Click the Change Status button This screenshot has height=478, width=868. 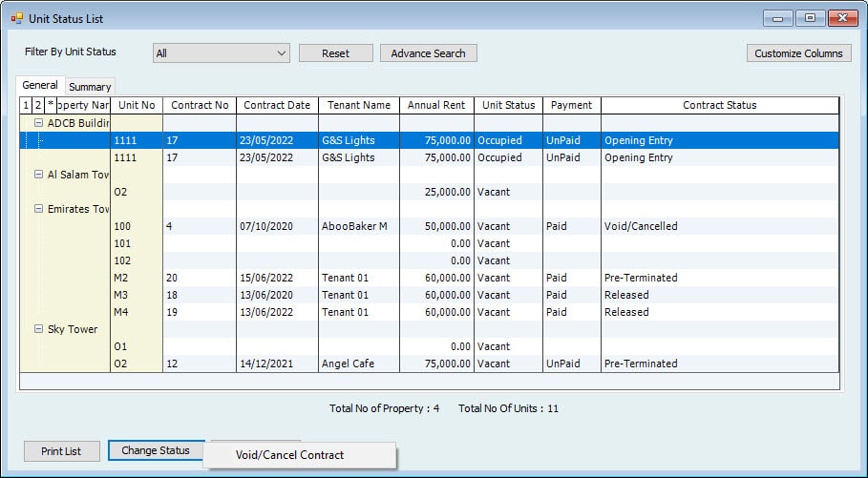click(x=156, y=450)
